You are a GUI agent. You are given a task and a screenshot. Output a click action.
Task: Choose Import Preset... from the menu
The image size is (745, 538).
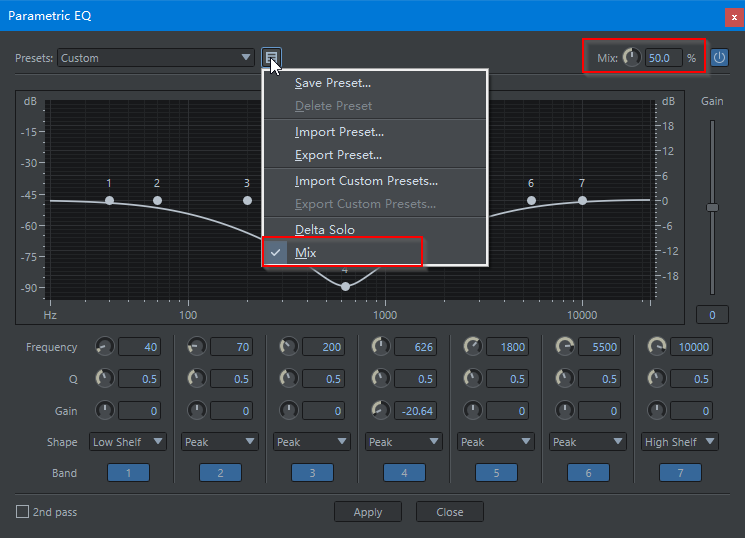pyautogui.click(x=375, y=132)
